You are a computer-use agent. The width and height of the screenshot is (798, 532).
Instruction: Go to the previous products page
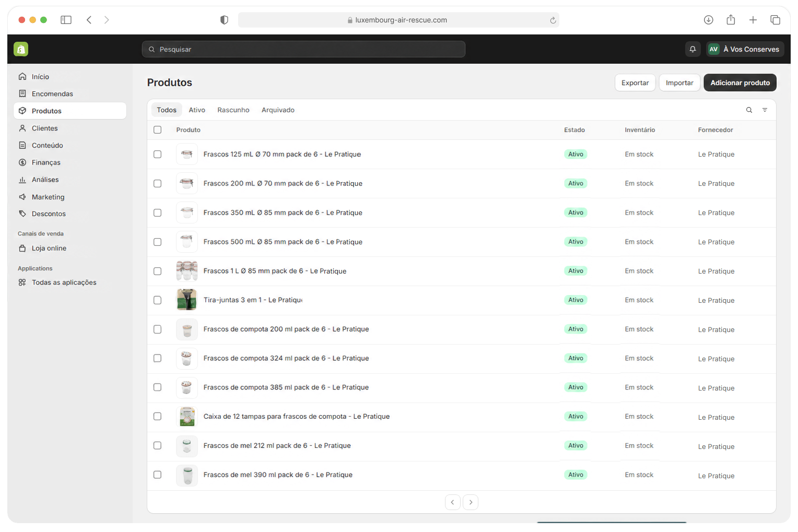(x=453, y=502)
